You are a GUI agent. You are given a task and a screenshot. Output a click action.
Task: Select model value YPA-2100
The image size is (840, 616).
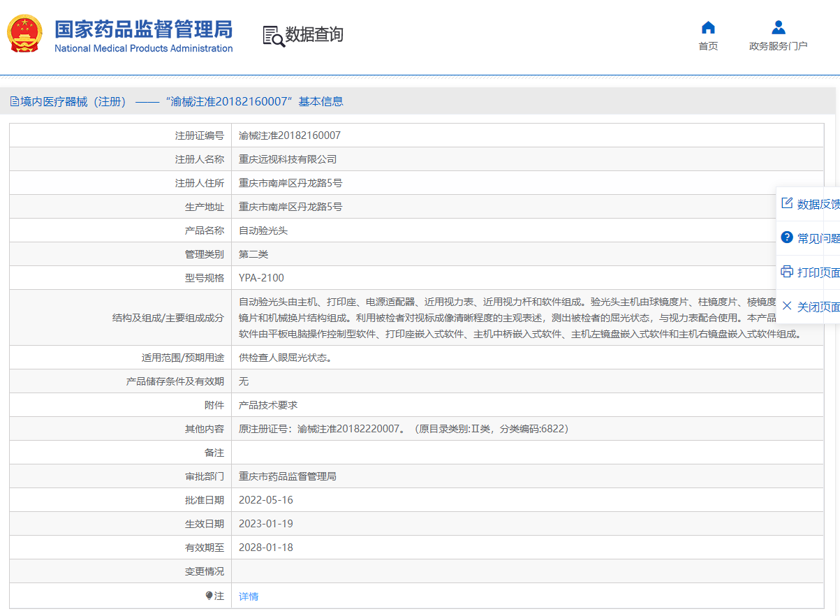pos(261,278)
